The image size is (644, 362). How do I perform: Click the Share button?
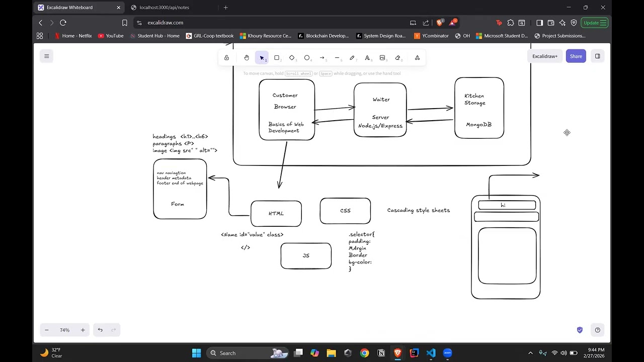576,56
